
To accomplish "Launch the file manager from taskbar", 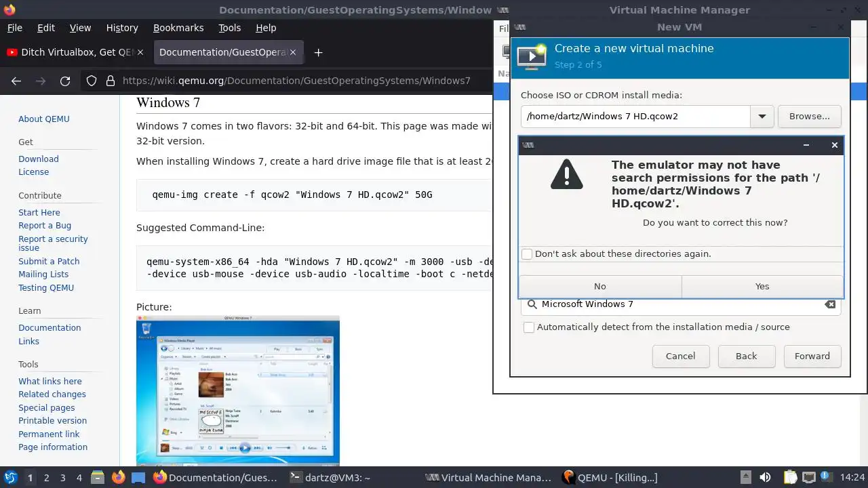I will tap(97, 477).
